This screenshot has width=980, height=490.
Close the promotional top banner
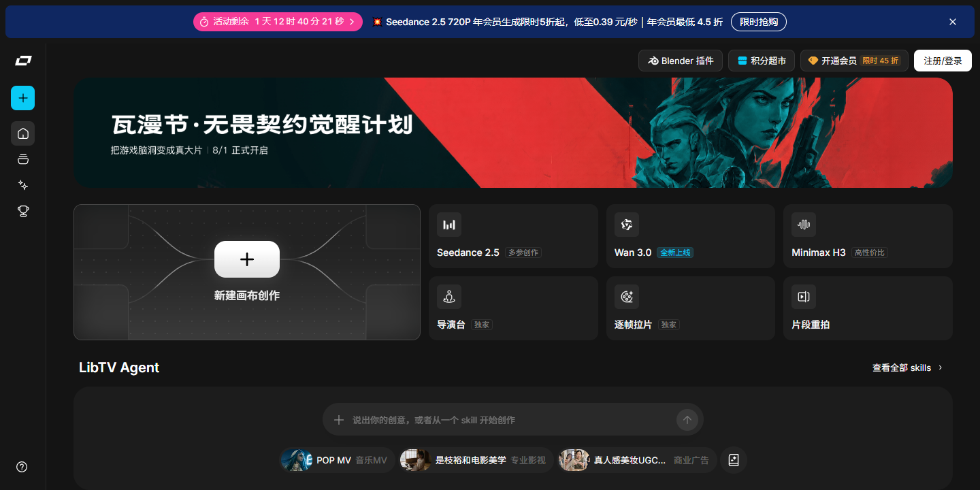click(953, 22)
